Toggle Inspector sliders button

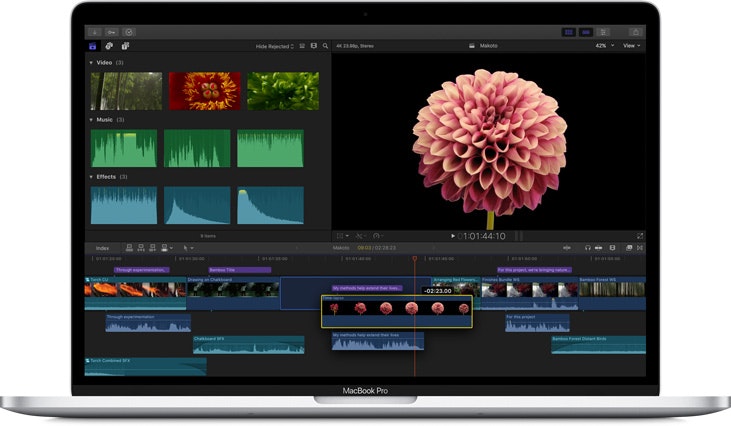(x=603, y=32)
